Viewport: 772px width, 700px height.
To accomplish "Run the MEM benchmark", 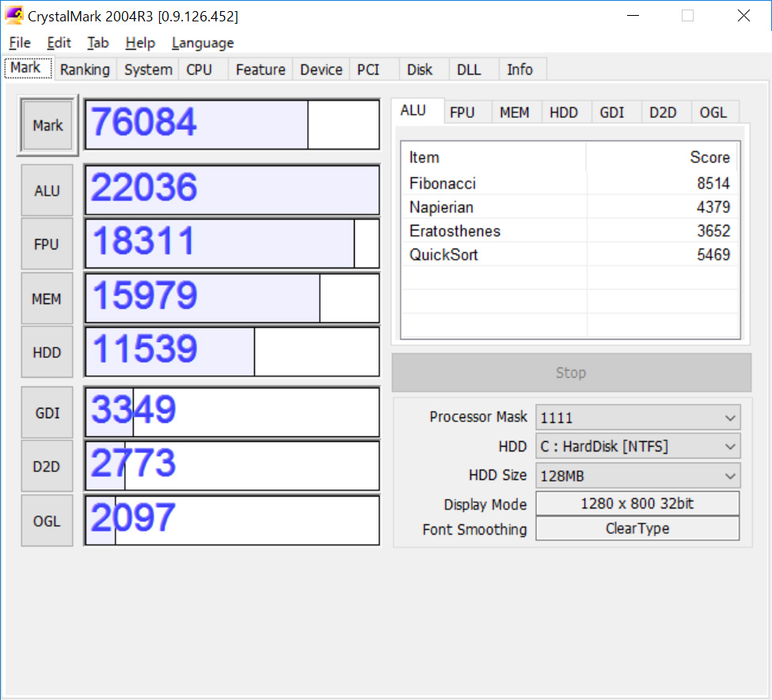I will coord(47,299).
